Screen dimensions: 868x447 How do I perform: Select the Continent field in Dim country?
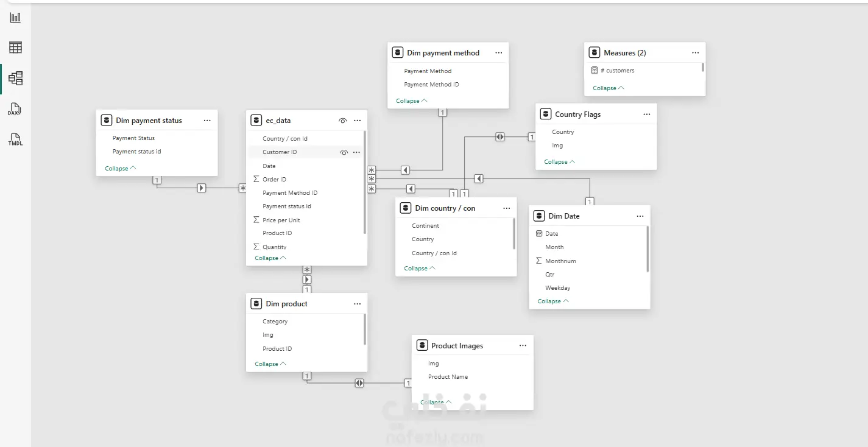click(x=425, y=226)
